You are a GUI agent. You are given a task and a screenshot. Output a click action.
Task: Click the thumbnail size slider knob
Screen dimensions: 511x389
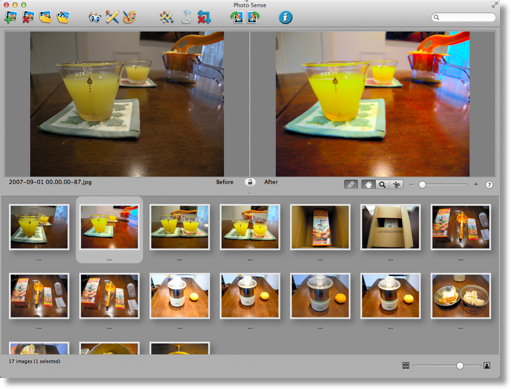(460, 366)
